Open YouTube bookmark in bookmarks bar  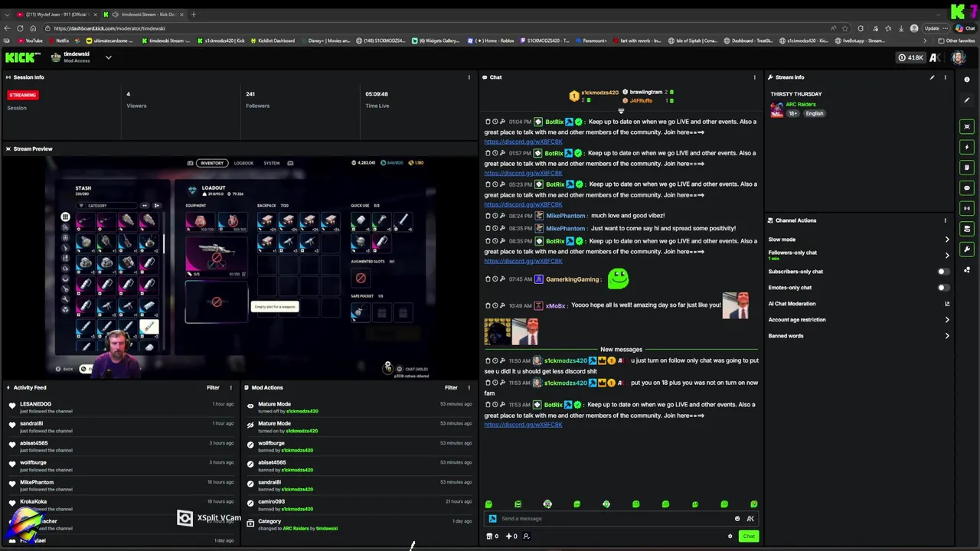pos(29,41)
